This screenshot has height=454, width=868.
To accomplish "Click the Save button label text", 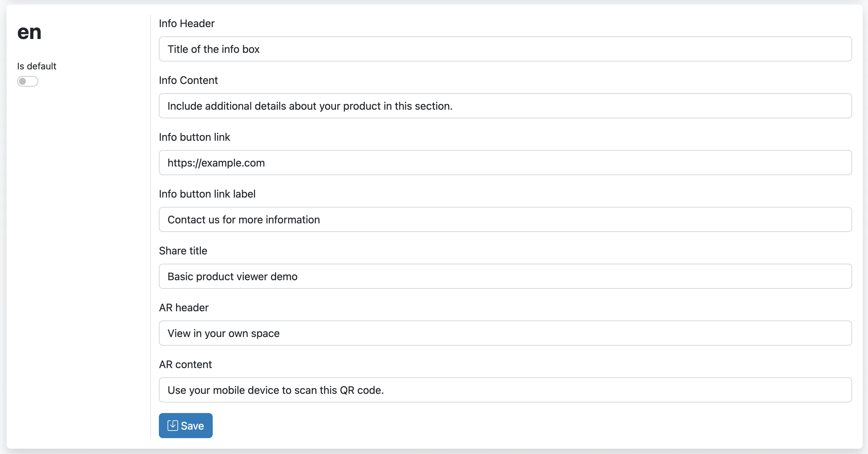I will (192, 425).
